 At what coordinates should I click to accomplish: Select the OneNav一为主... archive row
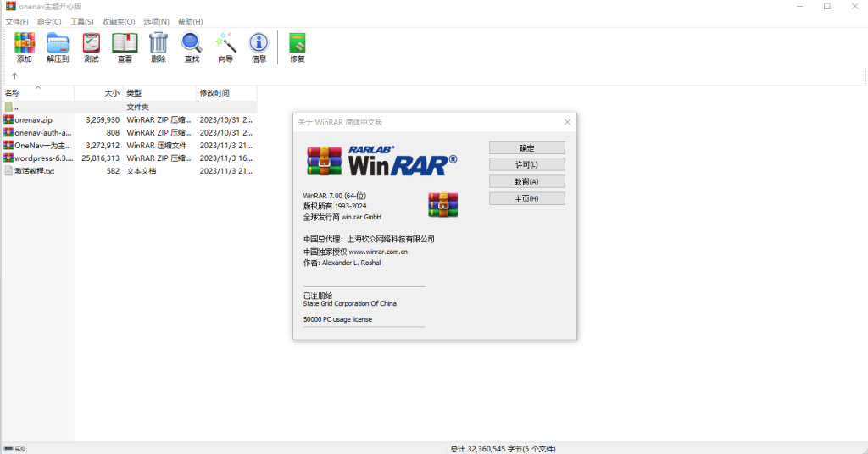[x=129, y=146]
